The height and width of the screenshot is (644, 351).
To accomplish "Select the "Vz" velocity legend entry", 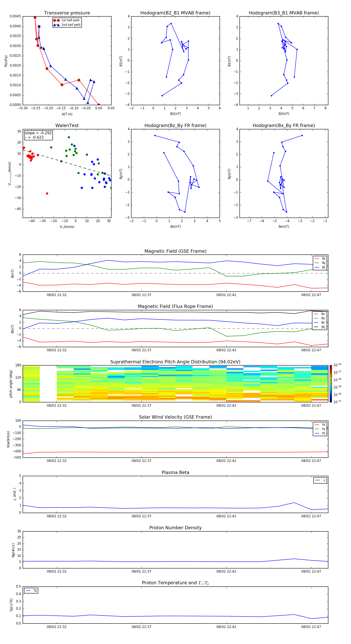I will pyautogui.click(x=320, y=433).
